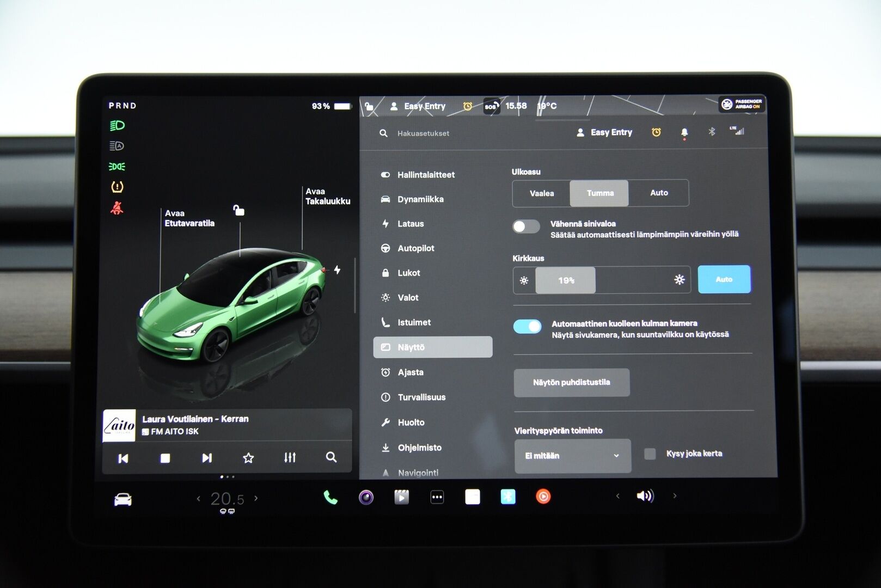This screenshot has height=588, width=881.
Task: Tap the chevron right of the temperature
Action: (255, 498)
